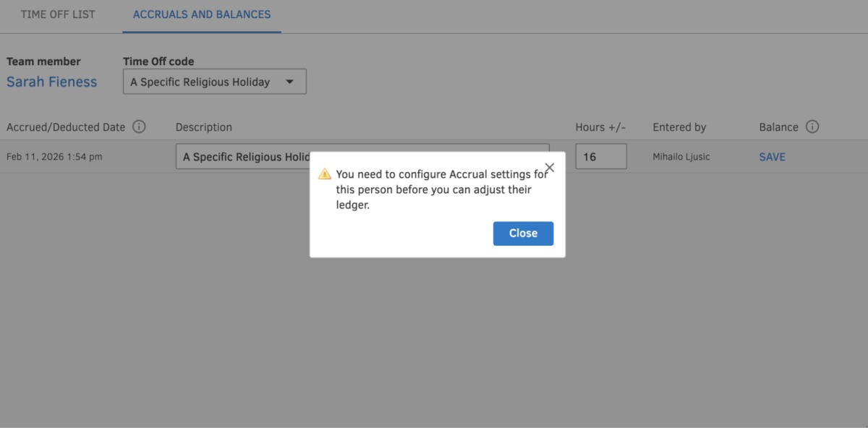Click inside the Description text field
The image size is (868, 428).
click(x=239, y=156)
